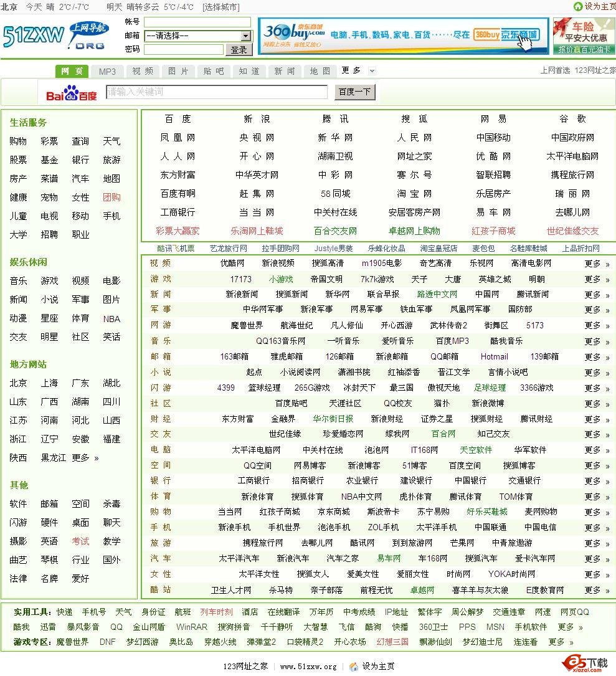This screenshot has height=676, width=616.
Task: Open the 车险 平安大优惠 ad thumbnail
Action: pyautogui.click(x=584, y=36)
